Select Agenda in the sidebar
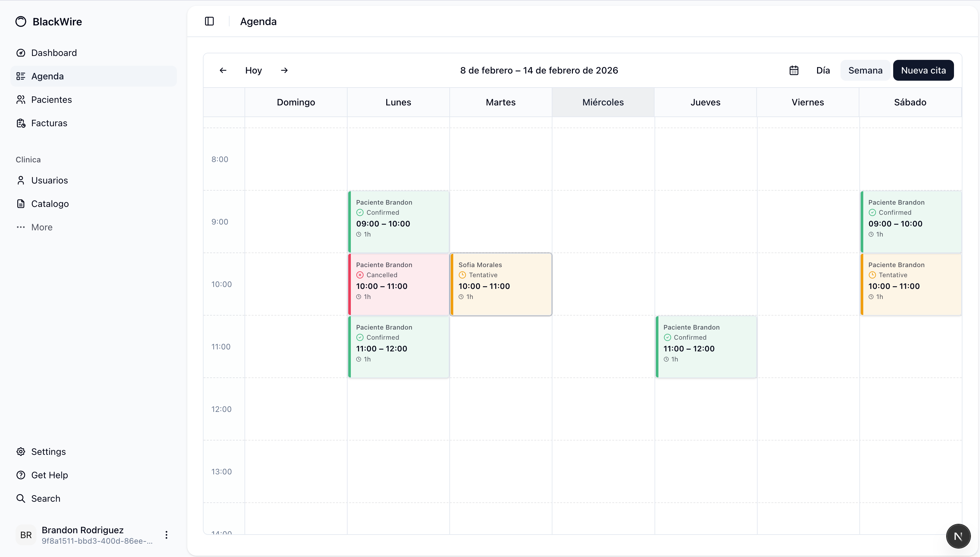The height and width of the screenshot is (557, 980). click(x=47, y=76)
